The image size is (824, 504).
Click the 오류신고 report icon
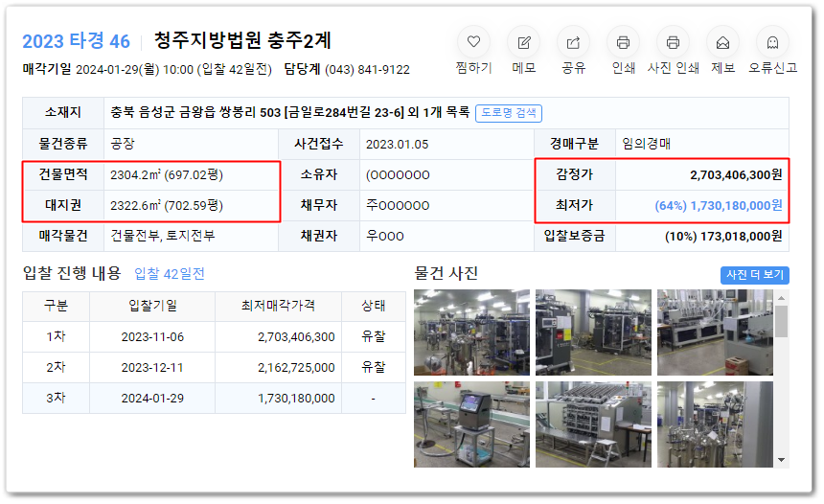tap(772, 42)
